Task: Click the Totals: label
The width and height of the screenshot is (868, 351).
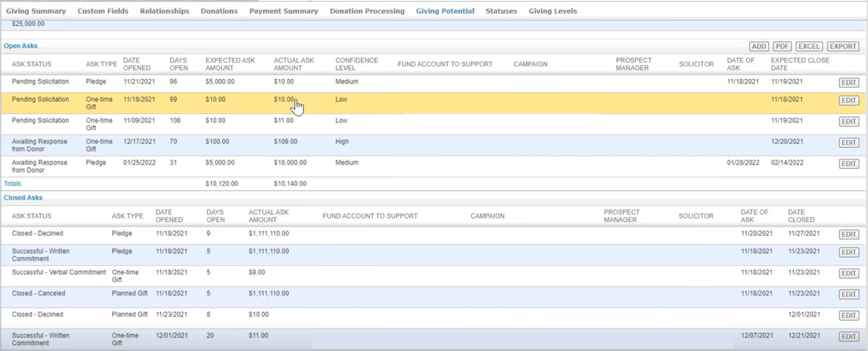Action: (x=13, y=184)
